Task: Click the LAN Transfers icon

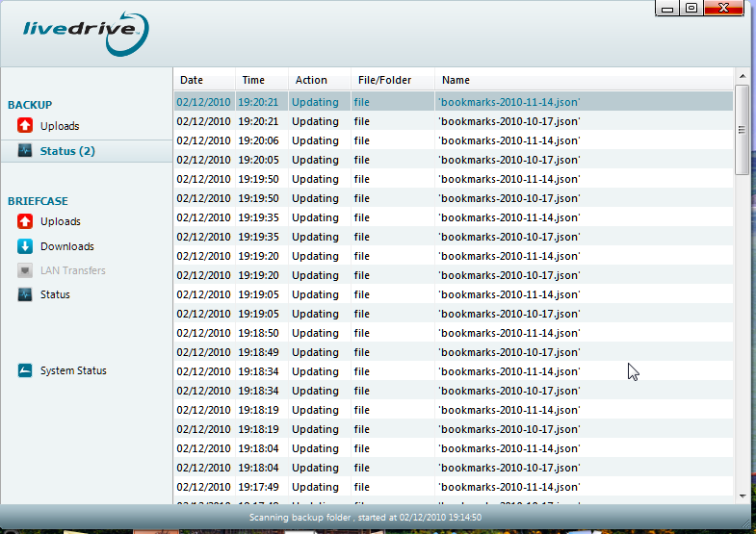Action: point(25,270)
